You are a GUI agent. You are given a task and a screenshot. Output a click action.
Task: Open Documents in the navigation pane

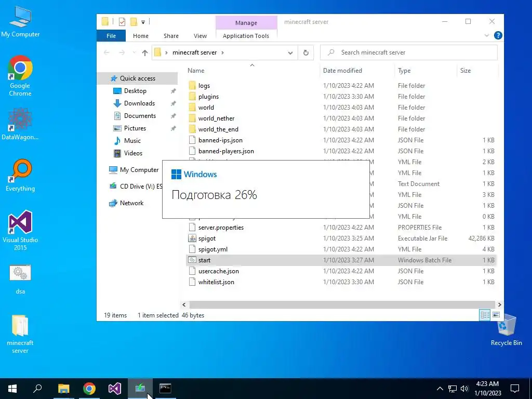[140, 116]
